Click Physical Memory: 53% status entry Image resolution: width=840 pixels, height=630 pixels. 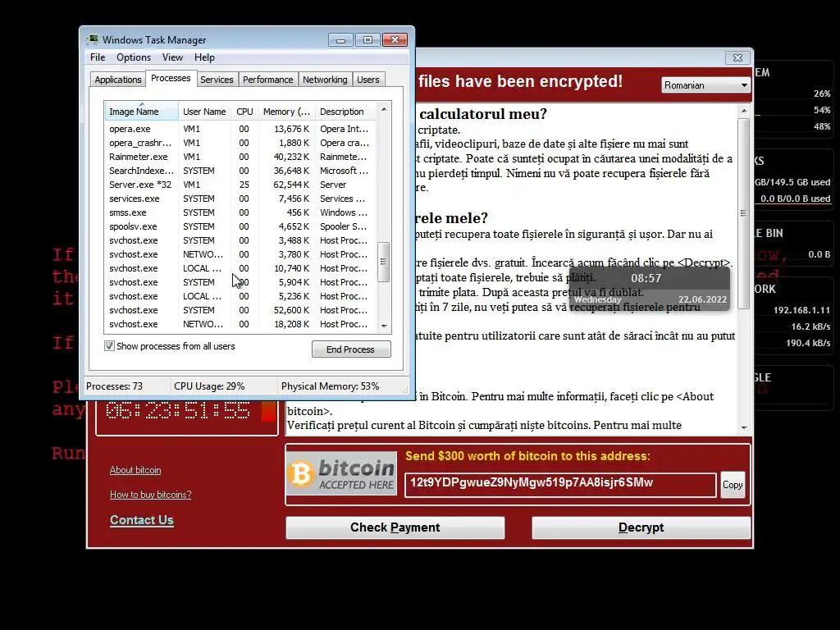(330, 386)
